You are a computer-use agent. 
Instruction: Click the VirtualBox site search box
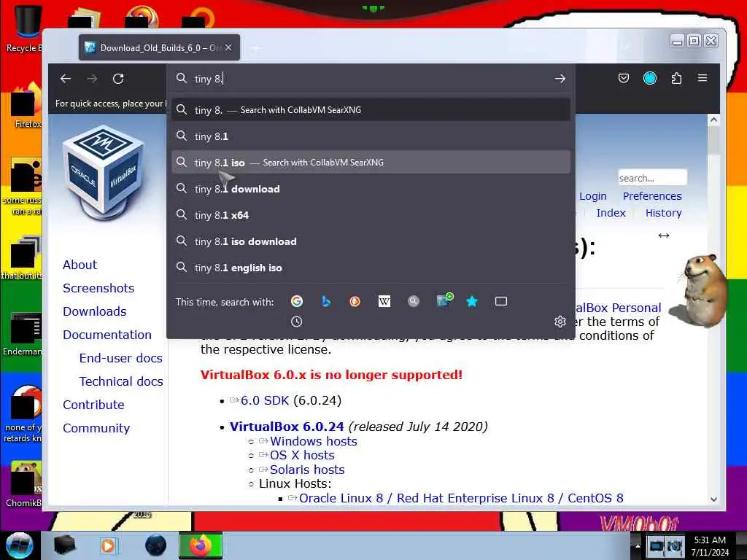coord(652,178)
